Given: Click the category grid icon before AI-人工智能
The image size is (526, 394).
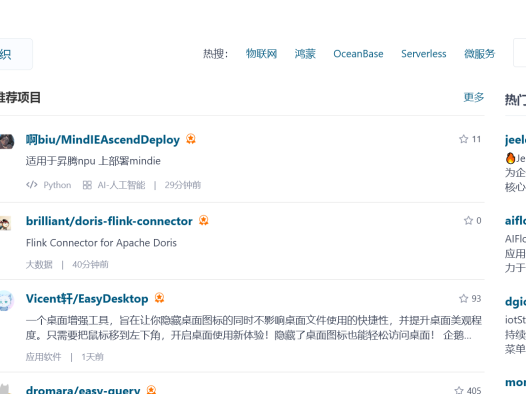Looking at the screenshot, I should (87, 185).
